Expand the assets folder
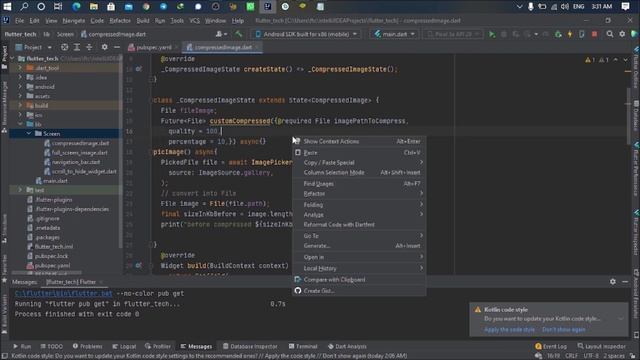The width and height of the screenshot is (640, 360). pyautogui.click(x=20, y=96)
